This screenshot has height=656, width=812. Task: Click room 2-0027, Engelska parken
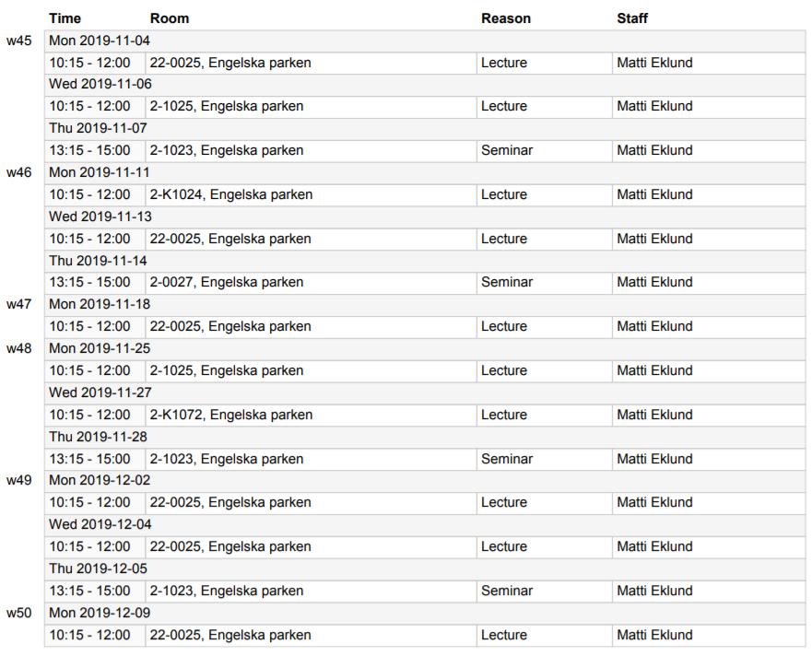(x=227, y=282)
